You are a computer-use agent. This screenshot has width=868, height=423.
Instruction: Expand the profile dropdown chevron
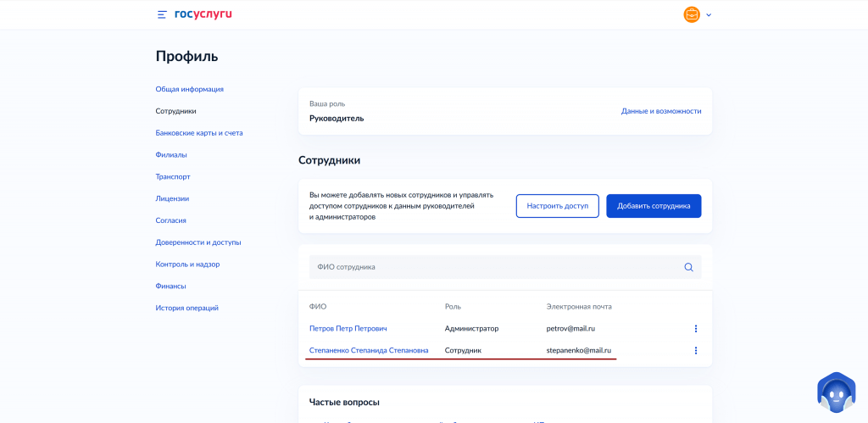(709, 15)
